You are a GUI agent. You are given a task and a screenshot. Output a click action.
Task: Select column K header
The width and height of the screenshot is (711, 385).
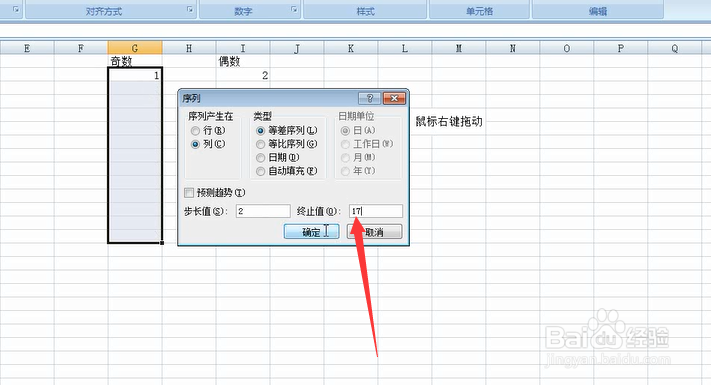pos(351,48)
